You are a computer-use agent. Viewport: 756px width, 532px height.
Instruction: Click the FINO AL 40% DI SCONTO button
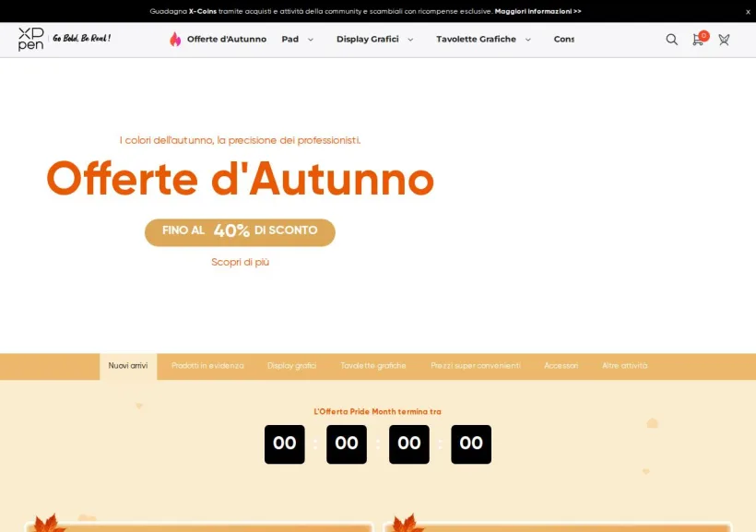pos(240,232)
